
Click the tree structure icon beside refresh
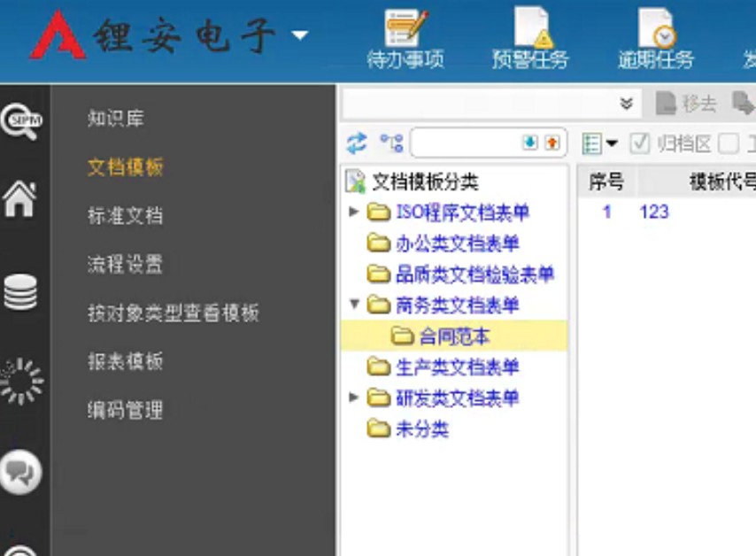pos(390,143)
